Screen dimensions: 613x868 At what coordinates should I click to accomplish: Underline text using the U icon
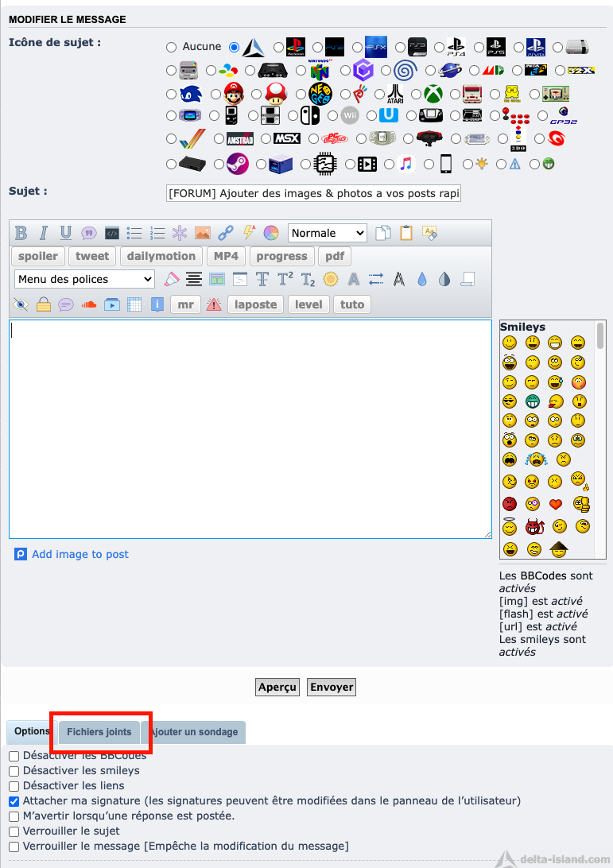pyautogui.click(x=66, y=233)
